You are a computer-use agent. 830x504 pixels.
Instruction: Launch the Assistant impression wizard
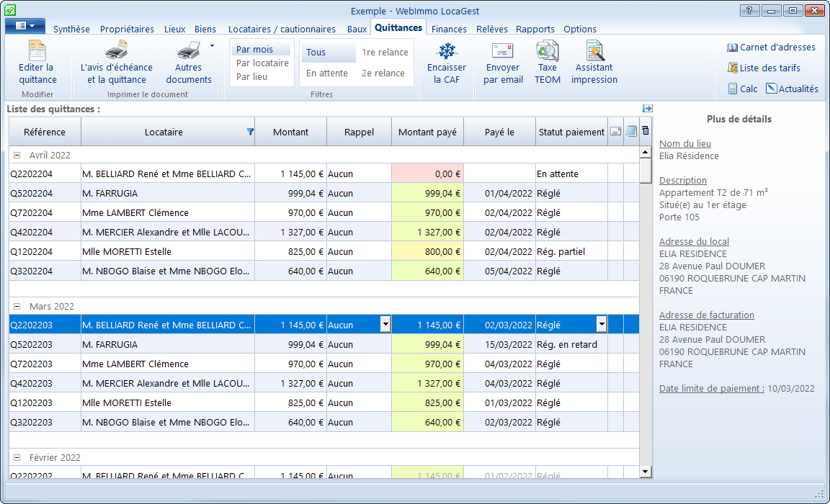tap(594, 52)
